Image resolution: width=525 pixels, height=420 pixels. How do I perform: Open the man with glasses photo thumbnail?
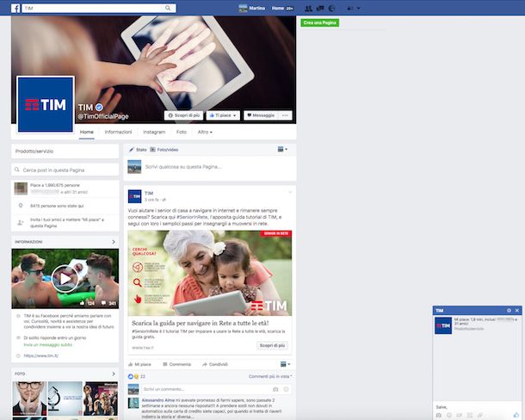29,398
